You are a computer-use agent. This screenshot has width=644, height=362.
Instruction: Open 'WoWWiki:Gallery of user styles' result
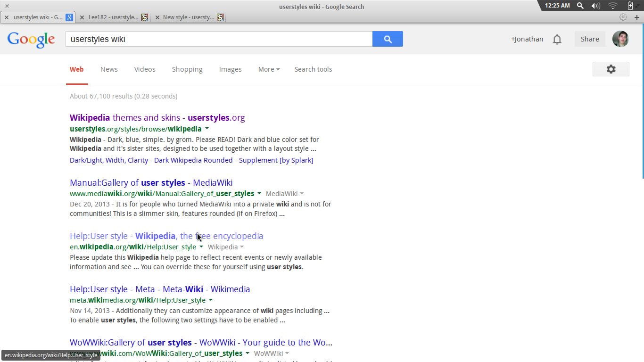click(201, 343)
